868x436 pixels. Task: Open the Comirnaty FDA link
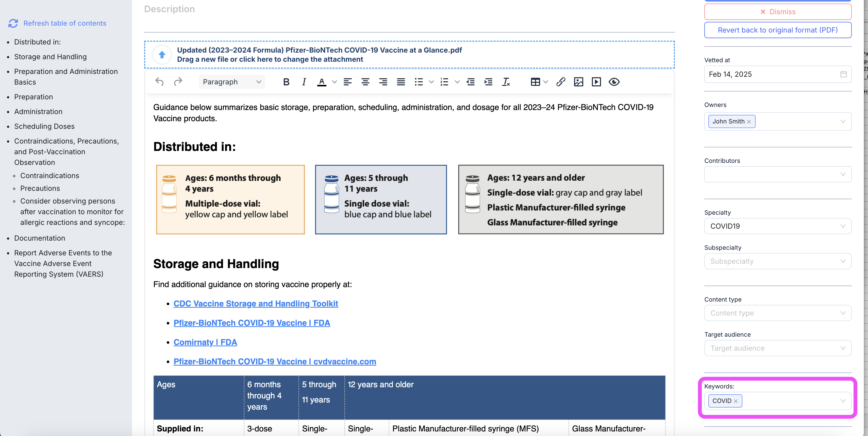click(x=205, y=342)
